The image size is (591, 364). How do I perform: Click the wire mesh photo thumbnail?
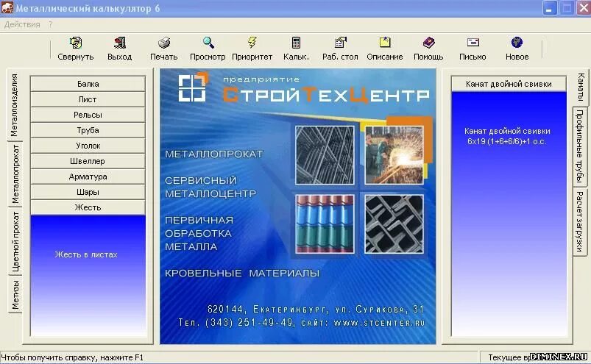(x=325, y=155)
